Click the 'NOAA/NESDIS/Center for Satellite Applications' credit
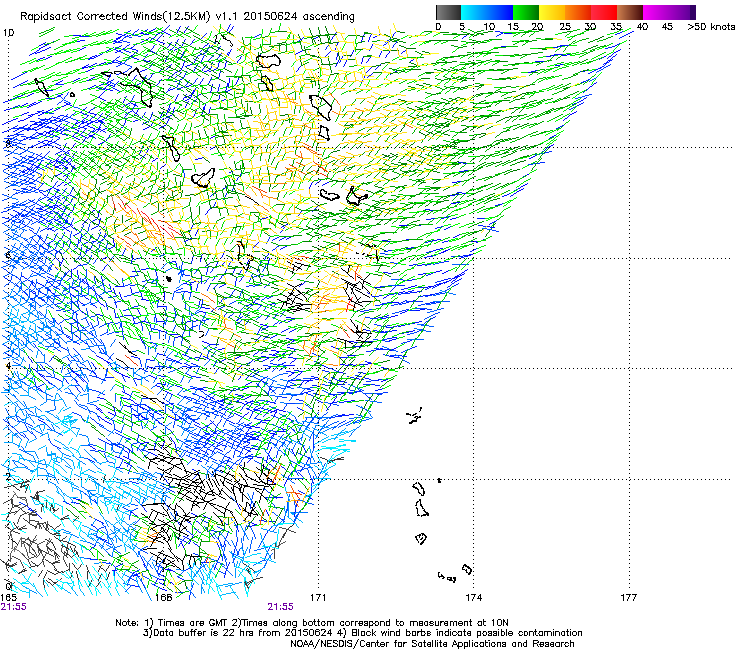The width and height of the screenshot is (740, 650). click(432, 644)
